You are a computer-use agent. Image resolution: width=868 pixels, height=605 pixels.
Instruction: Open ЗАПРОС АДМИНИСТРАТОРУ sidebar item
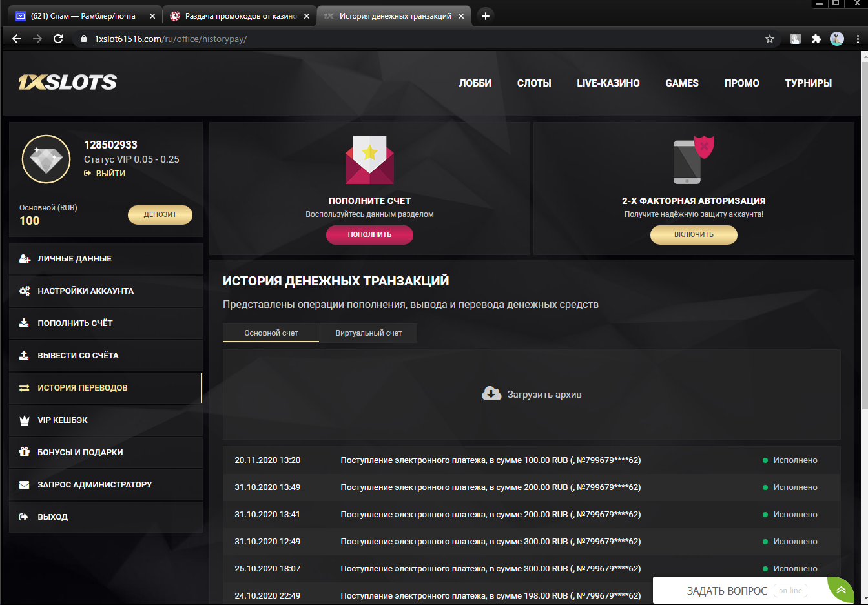click(106, 485)
